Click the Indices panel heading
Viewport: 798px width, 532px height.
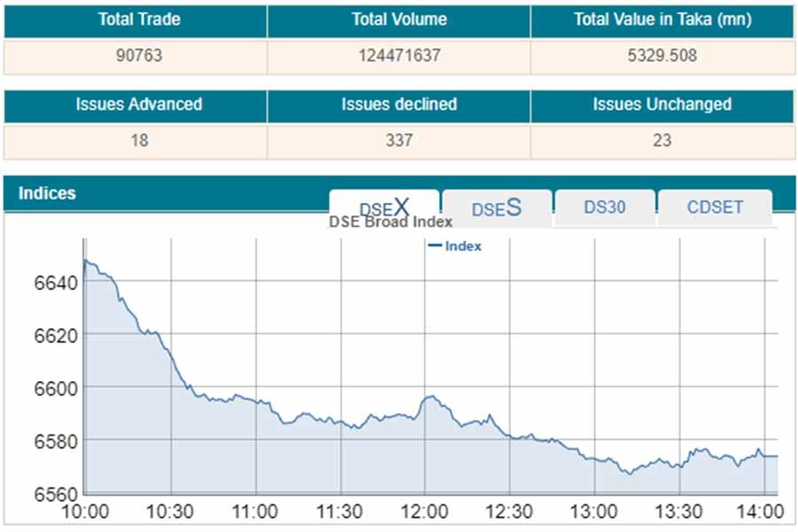pos(48,193)
